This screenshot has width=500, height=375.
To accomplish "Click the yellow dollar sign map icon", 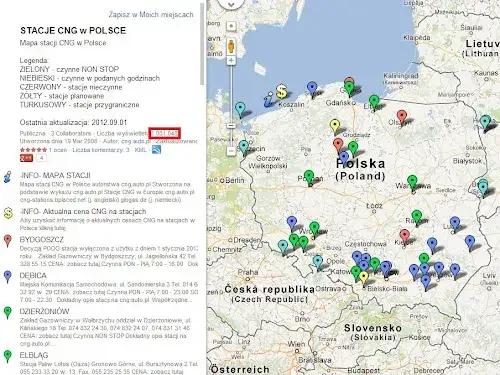I will tap(282, 91).
